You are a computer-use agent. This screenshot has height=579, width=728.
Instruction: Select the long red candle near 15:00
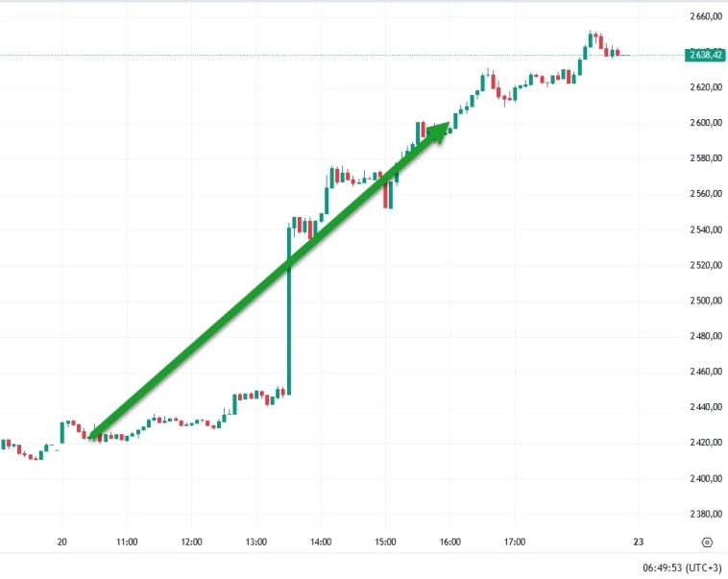pyautogui.click(x=386, y=192)
